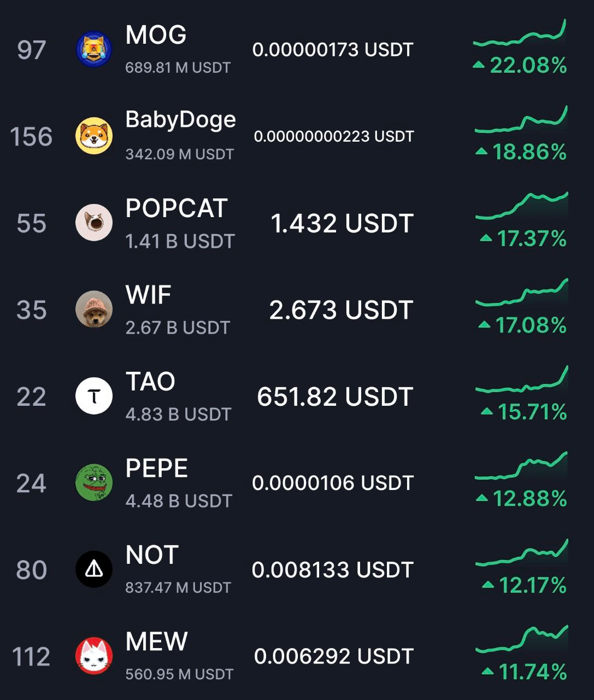Select the PEPE frog icon

tap(94, 483)
